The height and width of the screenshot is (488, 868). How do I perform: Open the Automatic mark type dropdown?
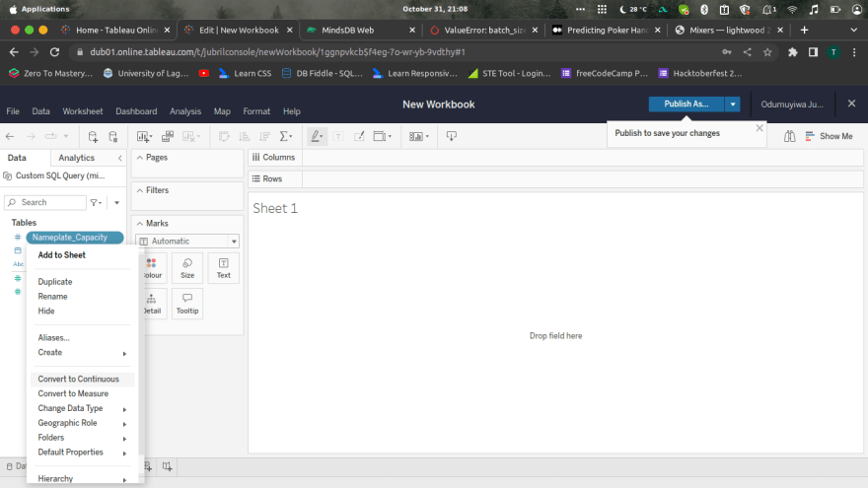(x=187, y=242)
